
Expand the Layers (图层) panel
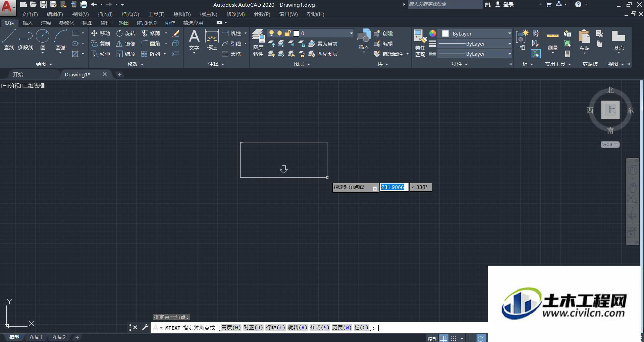coord(302,64)
